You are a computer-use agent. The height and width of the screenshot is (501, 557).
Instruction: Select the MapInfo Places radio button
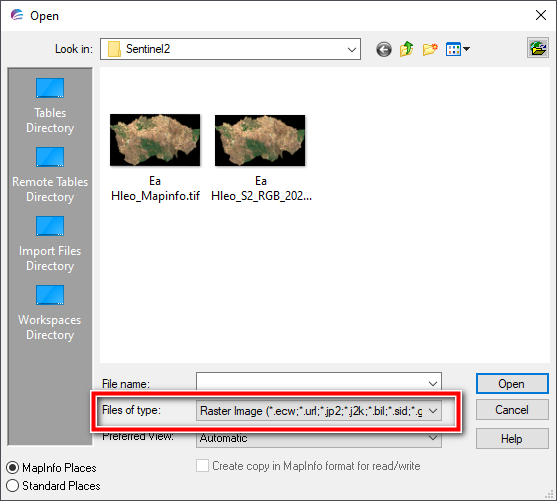click(12, 468)
